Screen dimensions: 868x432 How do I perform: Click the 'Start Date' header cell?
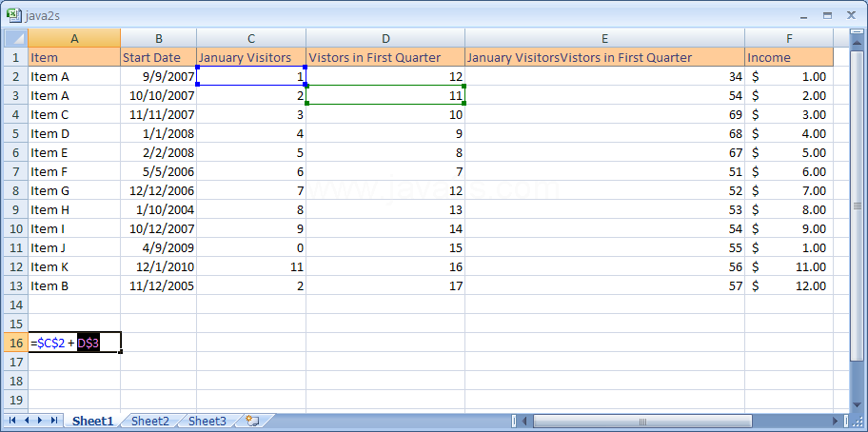pyautogui.click(x=158, y=57)
